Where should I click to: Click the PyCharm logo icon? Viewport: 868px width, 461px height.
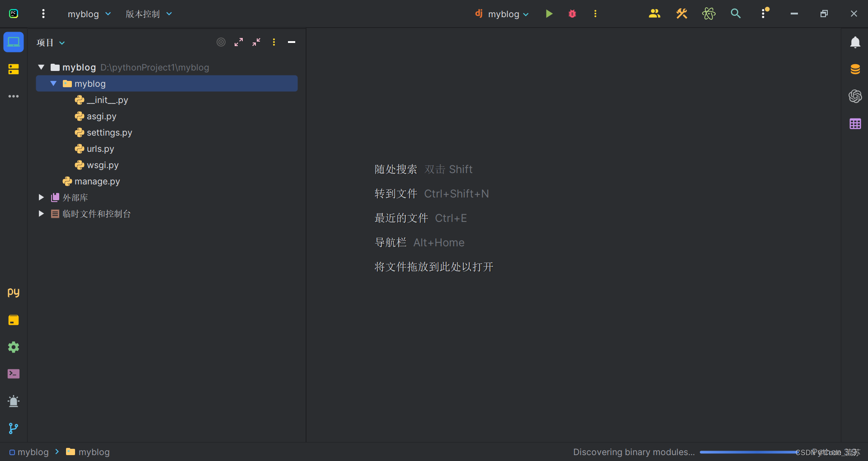[14, 14]
